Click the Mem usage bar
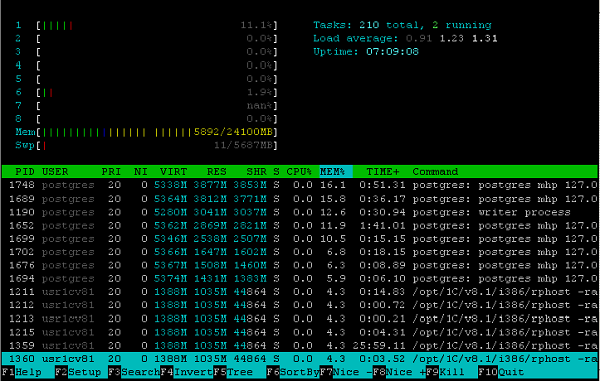This screenshot has width=600, height=381. pyautogui.click(x=146, y=132)
